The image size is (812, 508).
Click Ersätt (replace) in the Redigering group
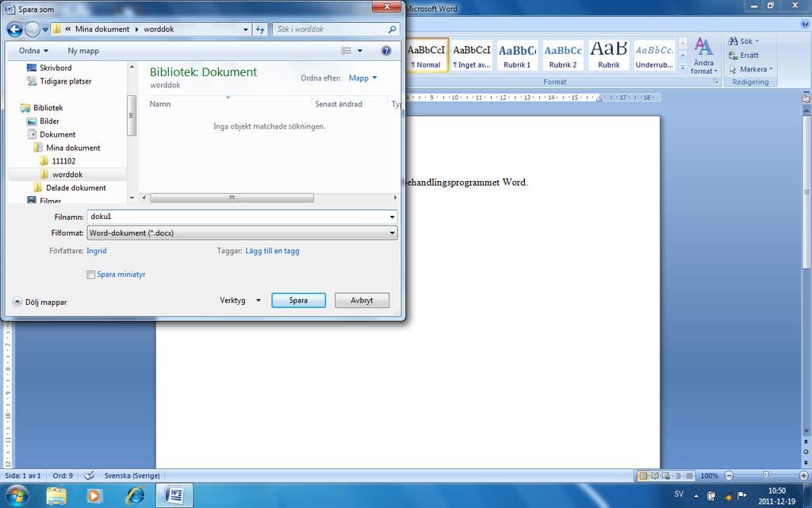744,55
